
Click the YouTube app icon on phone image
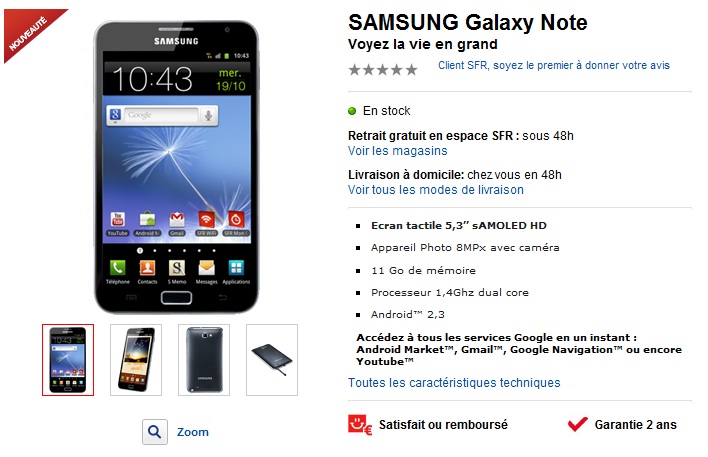(117, 220)
